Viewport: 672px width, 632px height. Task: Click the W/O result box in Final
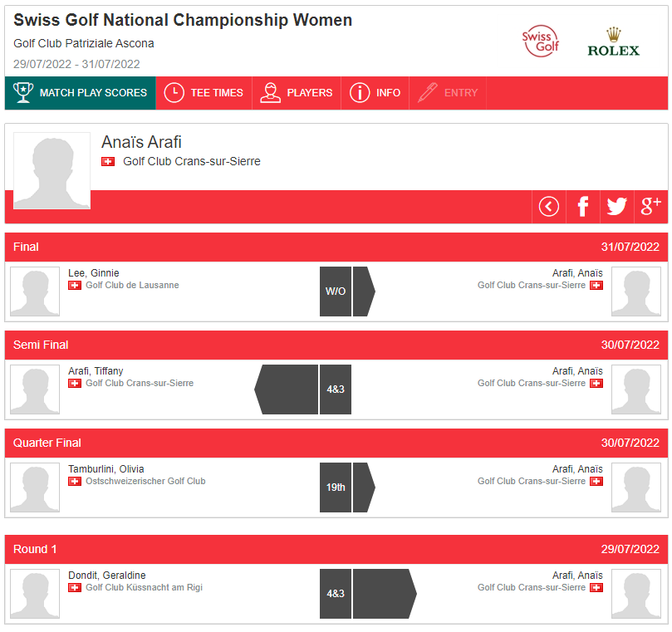(x=335, y=292)
